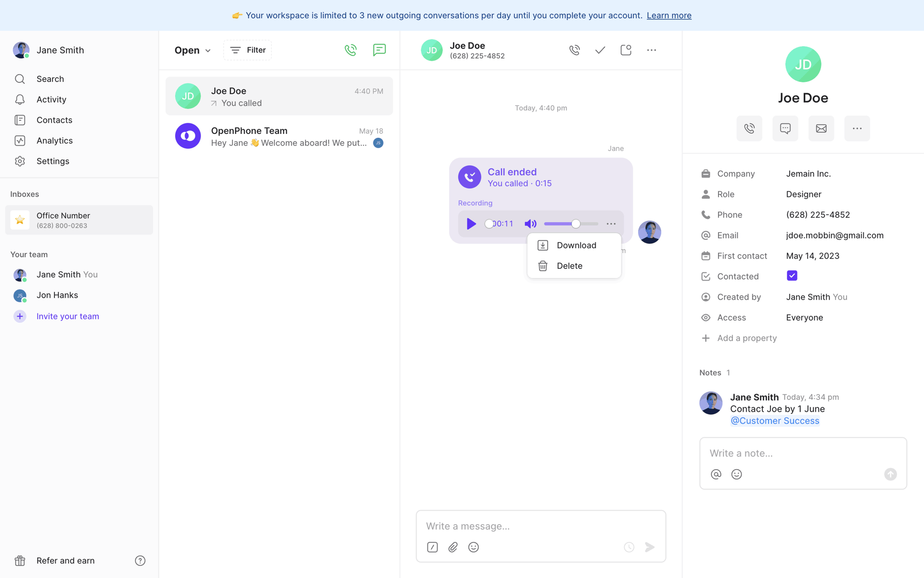Open emoji picker in message composer
Viewport: 924px width, 578px height.
click(474, 547)
